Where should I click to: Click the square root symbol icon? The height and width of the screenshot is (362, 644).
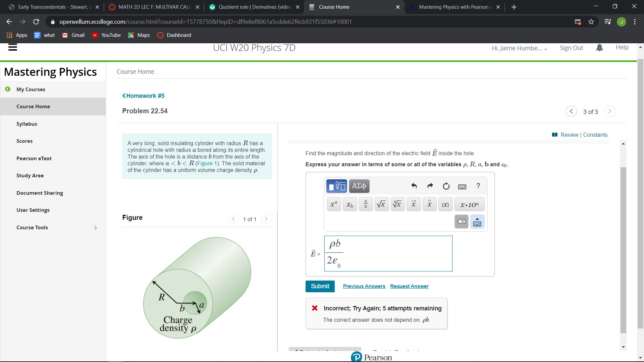tap(381, 204)
